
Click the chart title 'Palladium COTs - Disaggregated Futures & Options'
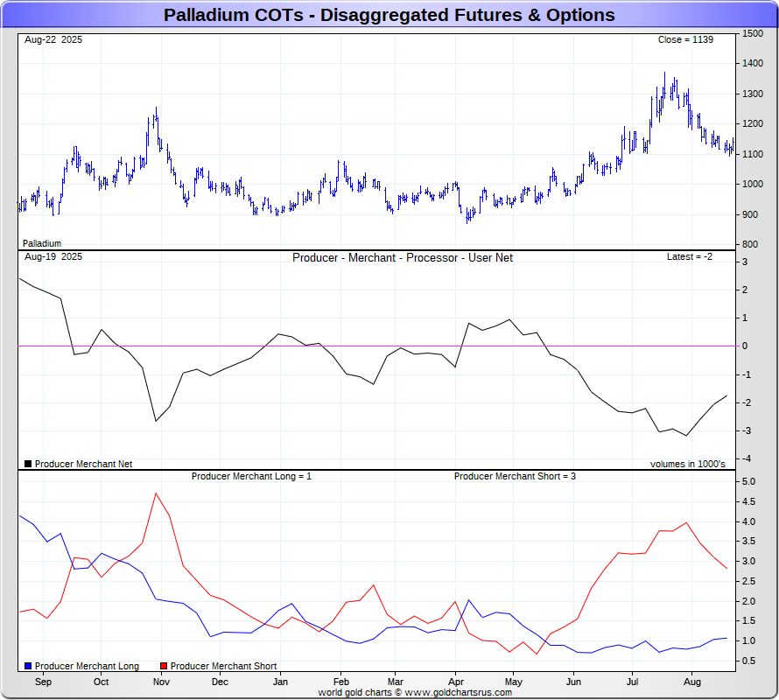[x=389, y=15]
